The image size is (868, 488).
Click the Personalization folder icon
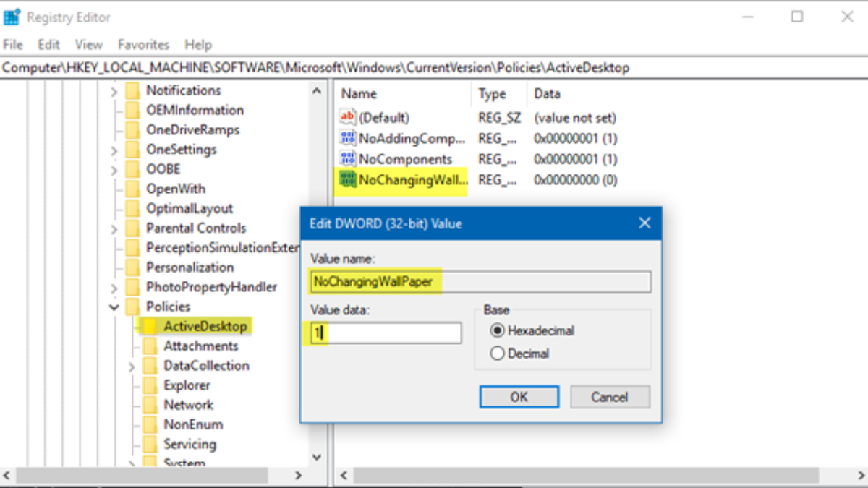[132, 267]
